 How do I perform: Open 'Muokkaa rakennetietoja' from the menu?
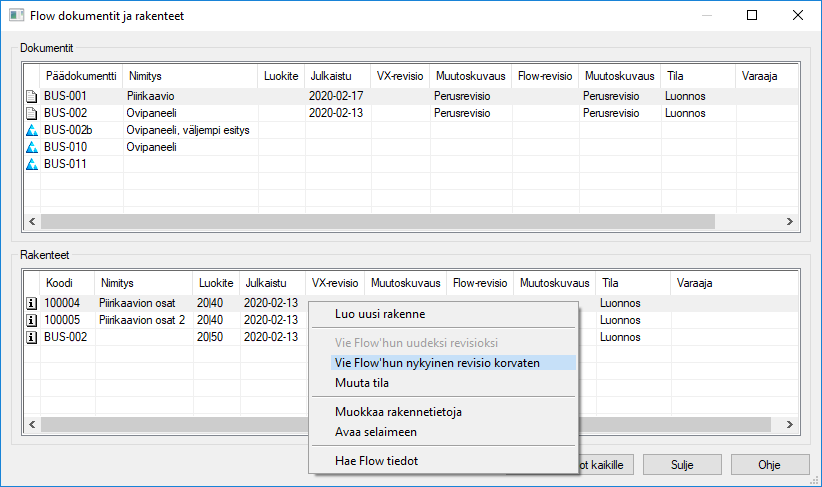pyautogui.click(x=398, y=411)
